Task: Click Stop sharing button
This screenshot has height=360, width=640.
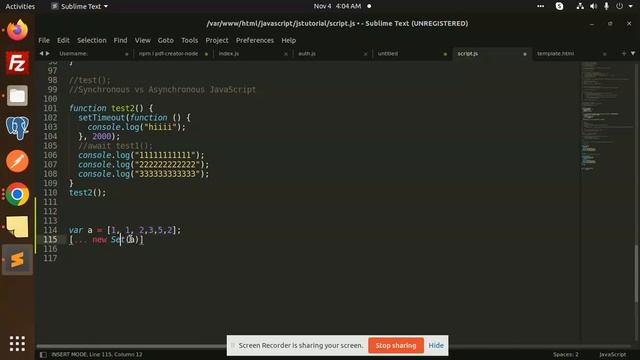Action: point(396,345)
